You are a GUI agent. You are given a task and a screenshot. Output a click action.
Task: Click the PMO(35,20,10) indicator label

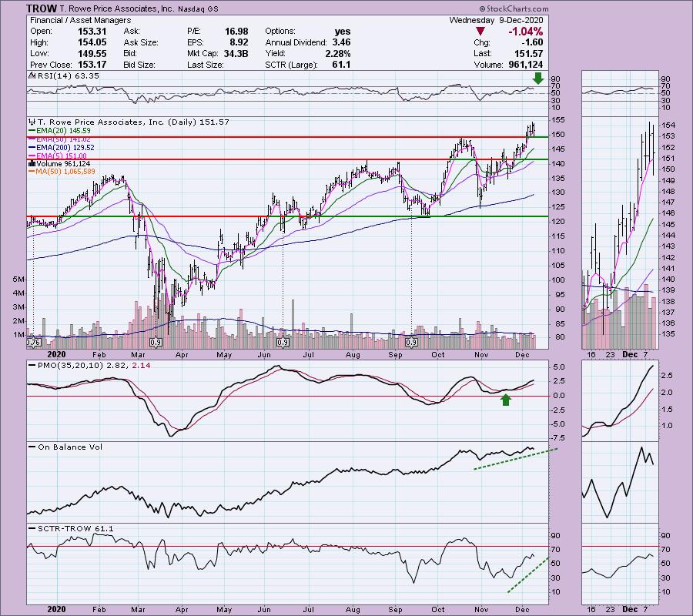point(94,365)
